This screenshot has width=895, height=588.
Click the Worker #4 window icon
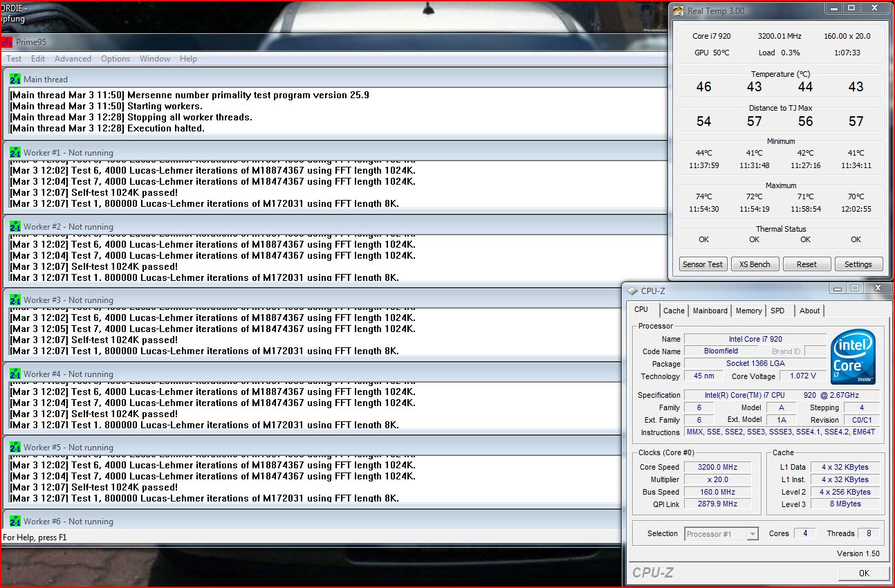tap(15, 374)
